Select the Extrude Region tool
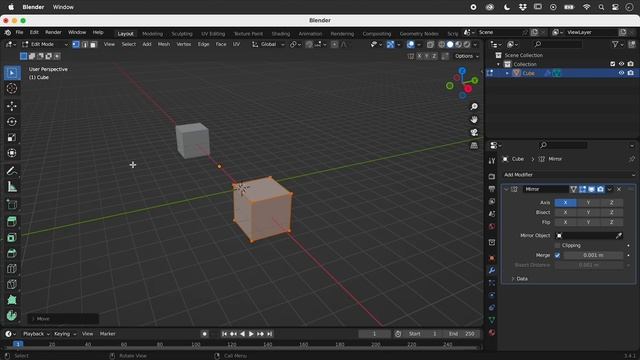640x360 pixels. (12, 222)
